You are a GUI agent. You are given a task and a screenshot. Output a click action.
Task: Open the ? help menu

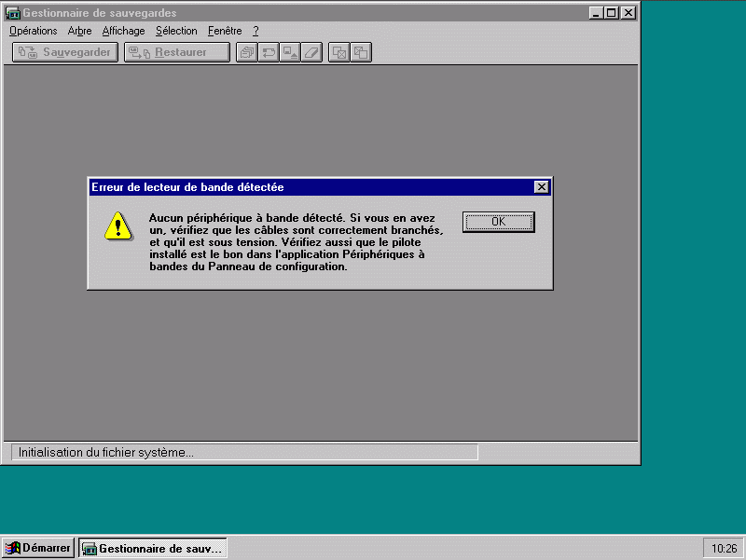pyautogui.click(x=256, y=31)
